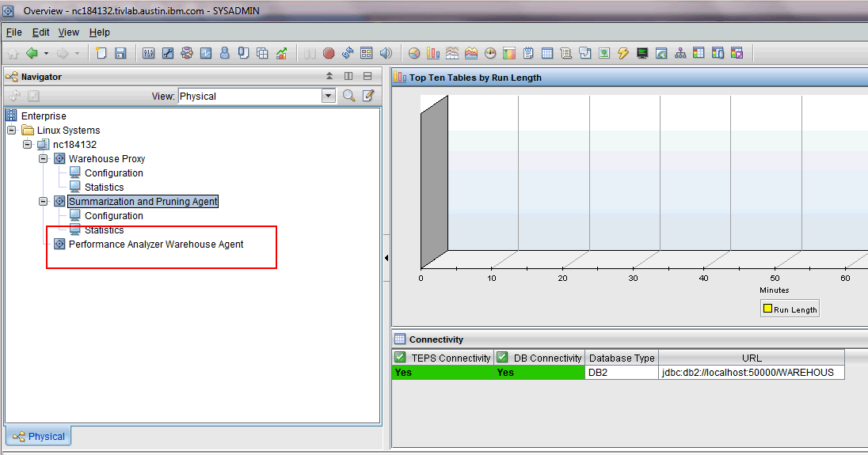Viewport: 868px width, 455px height.
Task: Click the Navigator collapse double-arrow icon
Action: [x=329, y=76]
